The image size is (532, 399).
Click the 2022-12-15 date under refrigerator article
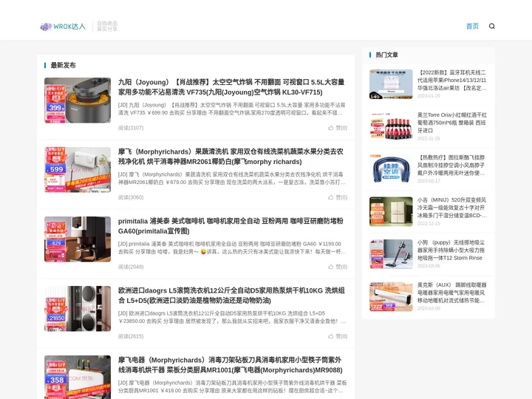point(429,223)
